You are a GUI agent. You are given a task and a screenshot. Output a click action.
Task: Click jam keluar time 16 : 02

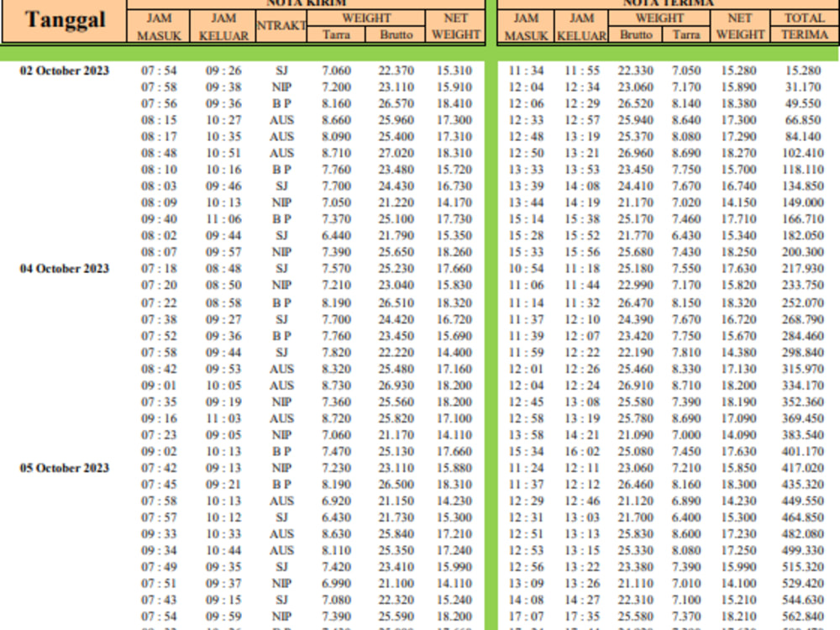coord(582,452)
